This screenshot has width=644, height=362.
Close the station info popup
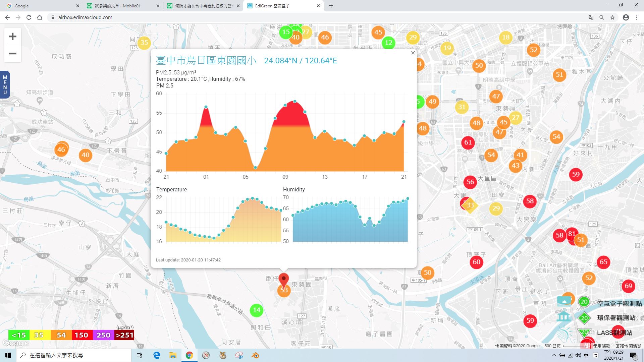pyautogui.click(x=413, y=53)
